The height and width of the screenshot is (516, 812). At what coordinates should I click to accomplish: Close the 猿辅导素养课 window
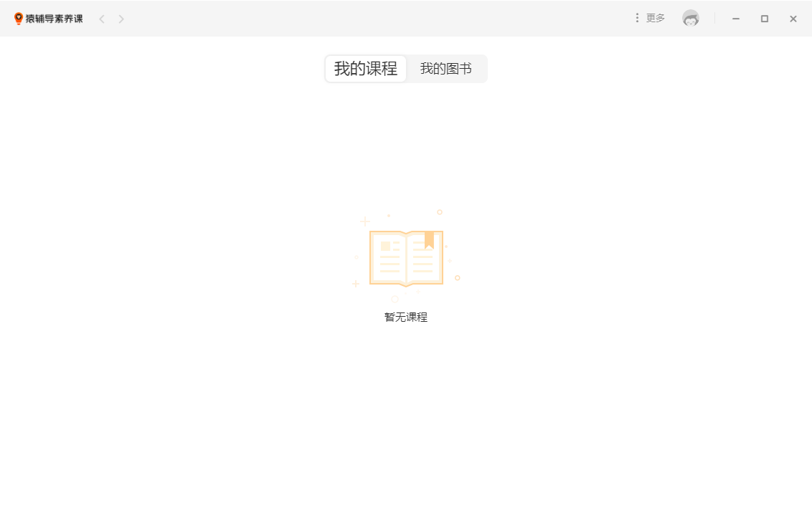pos(793,18)
